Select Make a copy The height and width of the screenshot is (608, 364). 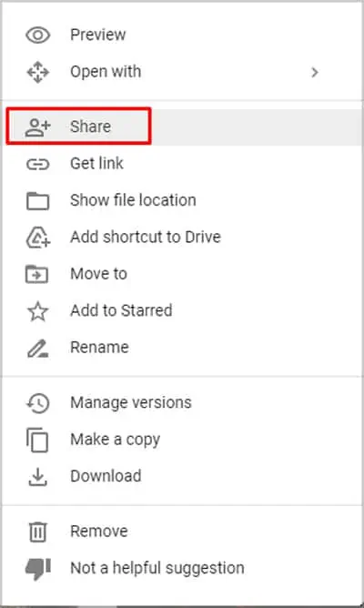coord(182,441)
